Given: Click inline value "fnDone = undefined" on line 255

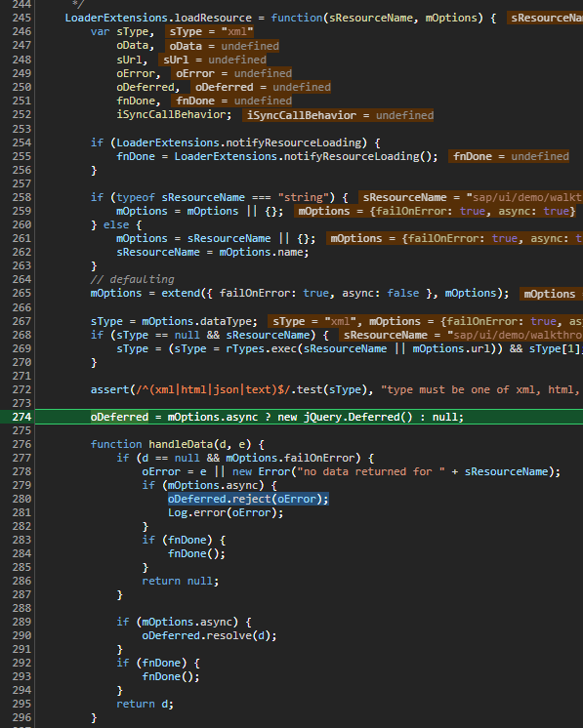Looking at the screenshot, I should [511, 156].
